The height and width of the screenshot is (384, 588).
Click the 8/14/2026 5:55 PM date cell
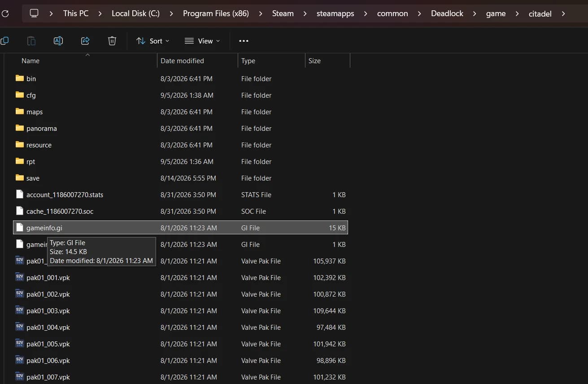coord(188,178)
